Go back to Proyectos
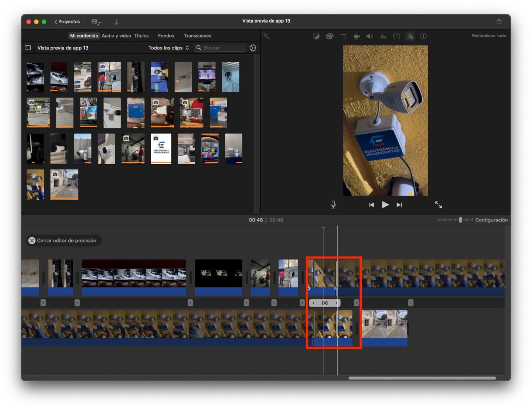The height and width of the screenshot is (409, 532). pos(68,22)
